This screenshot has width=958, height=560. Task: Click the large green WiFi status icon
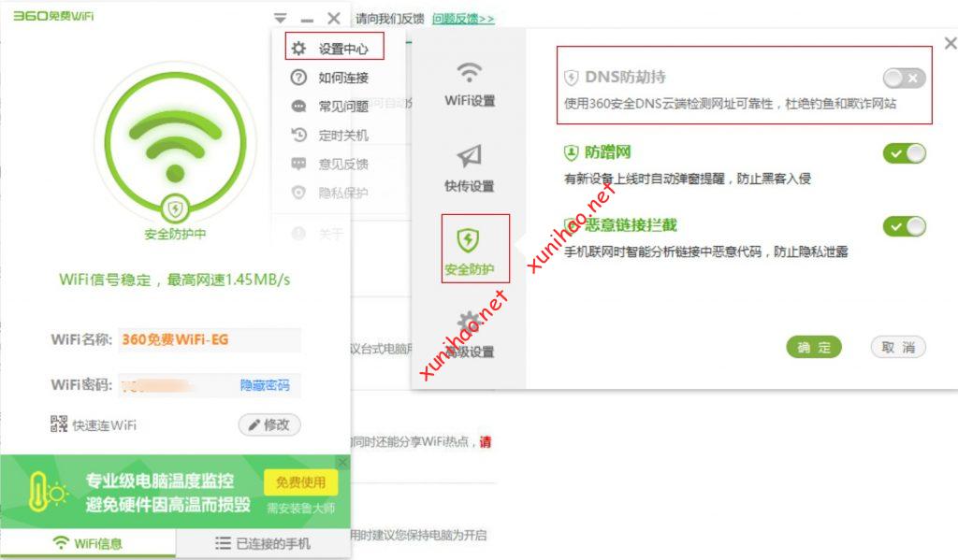(175, 142)
